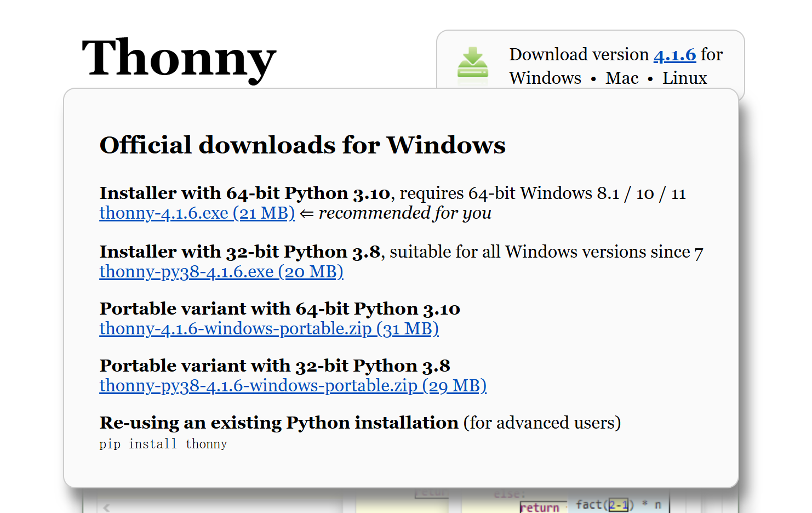Click inside the Download version info box
Image resolution: width=812 pixels, height=513 pixels.
coord(590,65)
